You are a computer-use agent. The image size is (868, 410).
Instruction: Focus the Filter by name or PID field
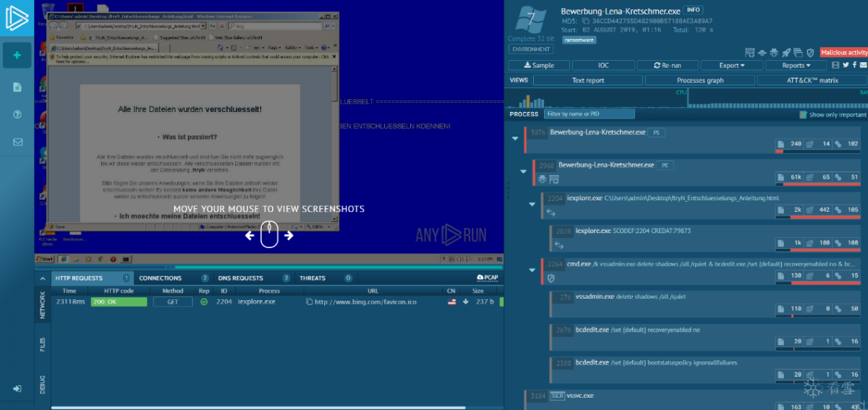pyautogui.click(x=589, y=114)
